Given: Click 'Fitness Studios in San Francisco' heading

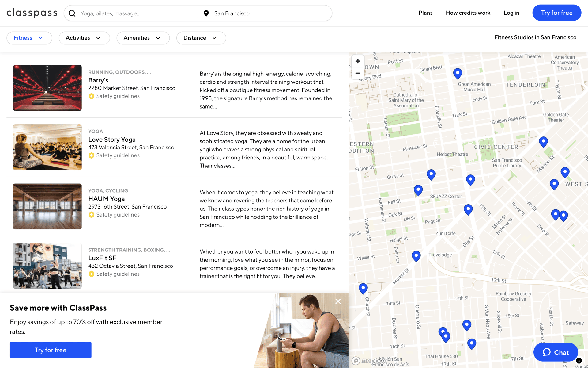Looking at the screenshot, I should (535, 37).
